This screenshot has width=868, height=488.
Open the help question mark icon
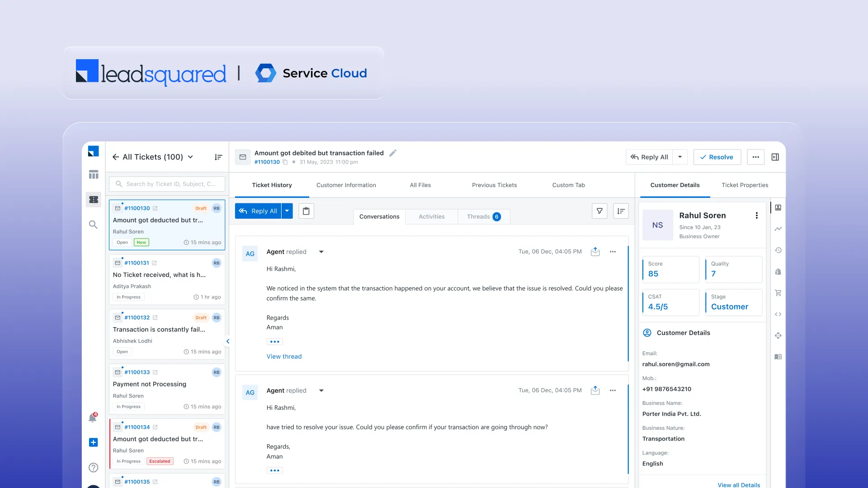(x=93, y=468)
